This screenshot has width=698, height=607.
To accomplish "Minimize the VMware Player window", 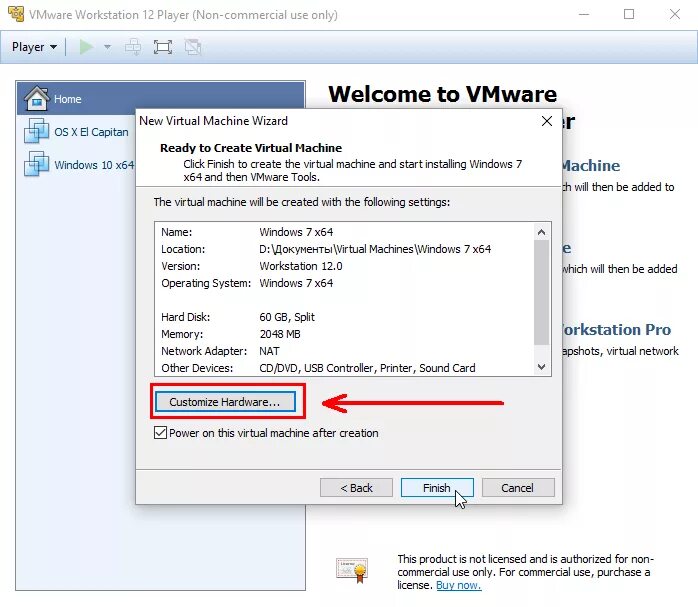I will click(584, 14).
